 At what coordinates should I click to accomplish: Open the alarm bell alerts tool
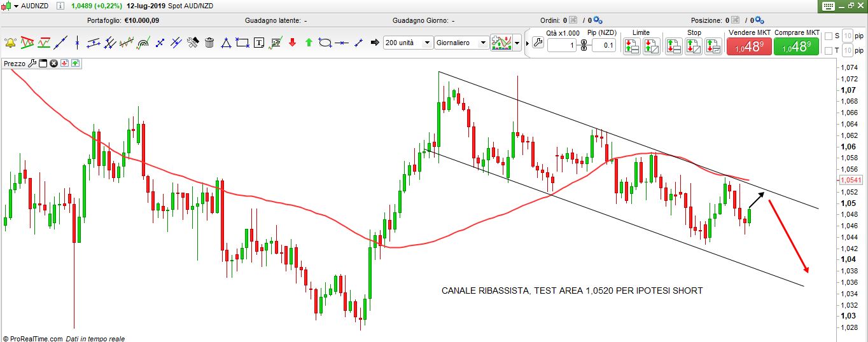[x=10, y=43]
